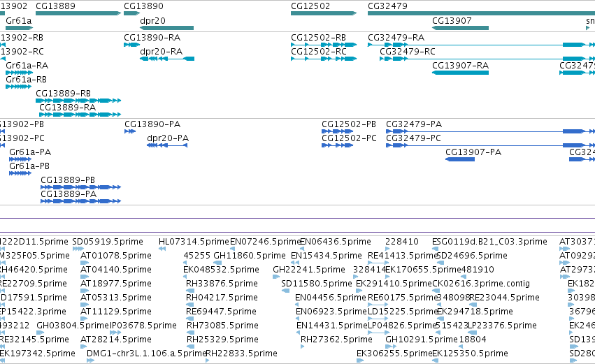
Task: Select EST entry 228410
Action: coord(402,242)
